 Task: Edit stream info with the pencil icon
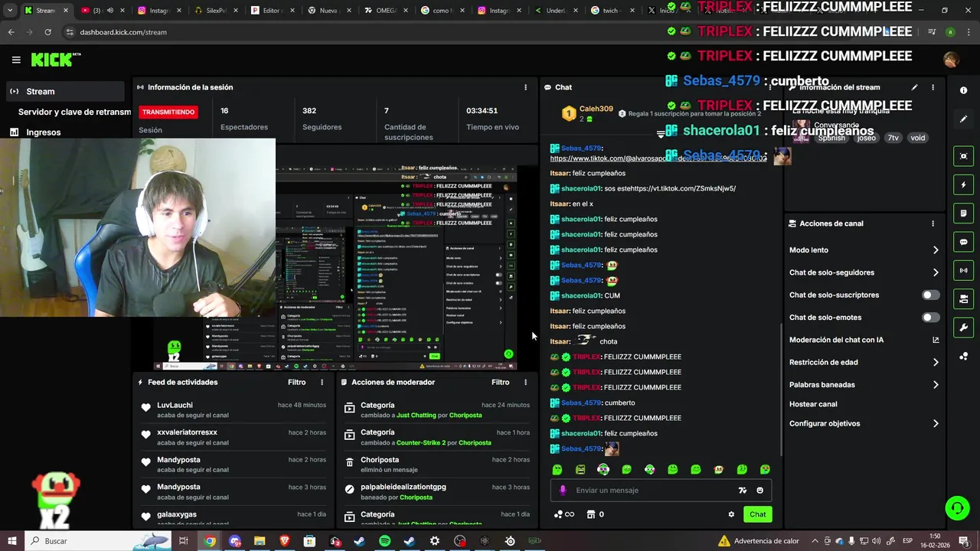point(914,87)
